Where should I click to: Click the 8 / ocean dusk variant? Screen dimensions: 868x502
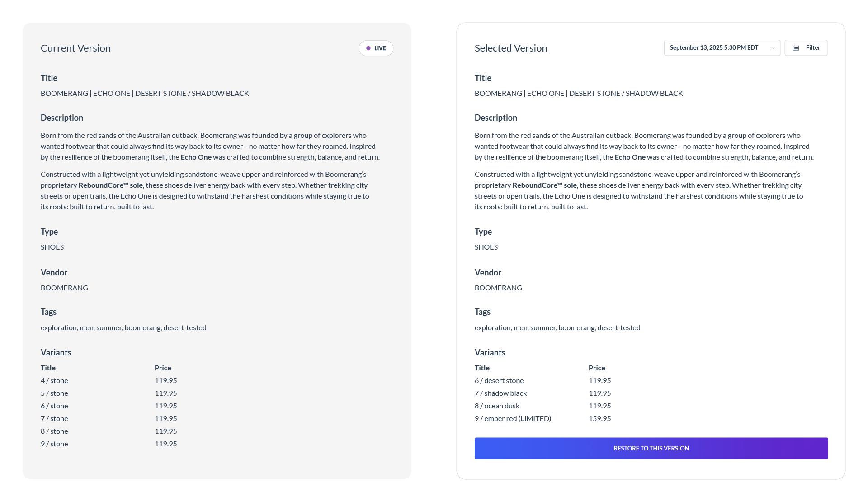[497, 406]
